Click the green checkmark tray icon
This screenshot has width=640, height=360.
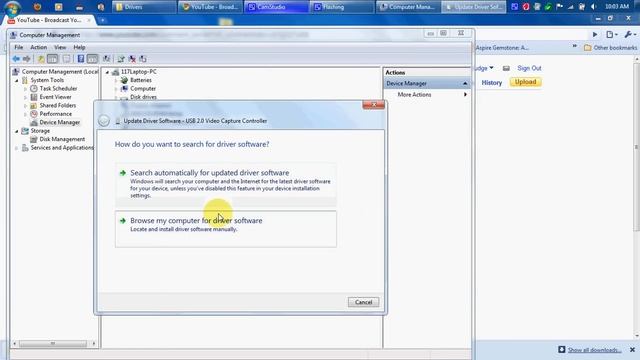(x=548, y=7)
